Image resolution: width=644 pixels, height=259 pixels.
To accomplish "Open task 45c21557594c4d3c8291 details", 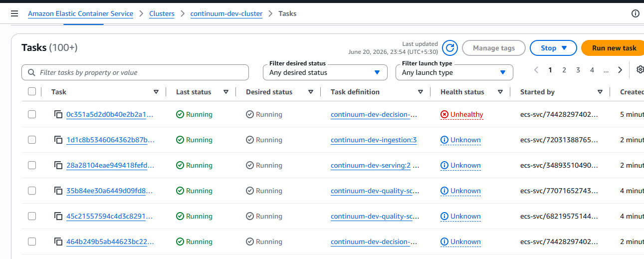I will click(110, 217).
